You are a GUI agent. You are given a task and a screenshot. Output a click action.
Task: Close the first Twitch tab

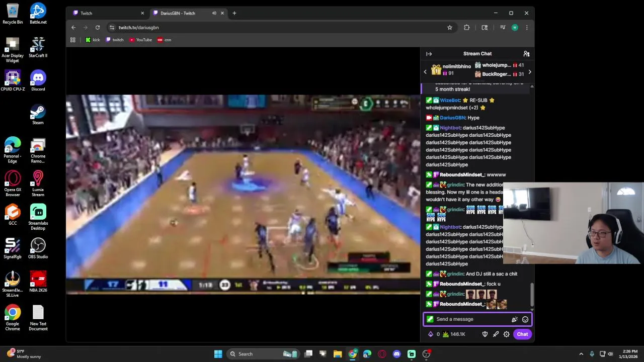(142, 13)
